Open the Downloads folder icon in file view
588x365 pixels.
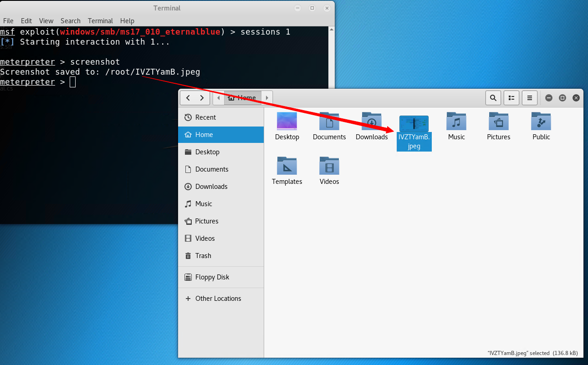pyautogui.click(x=372, y=122)
